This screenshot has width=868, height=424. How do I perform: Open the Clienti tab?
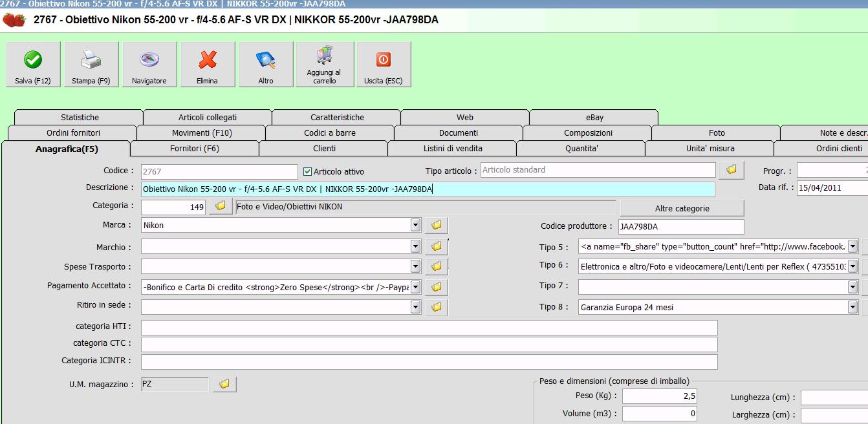[324, 149]
